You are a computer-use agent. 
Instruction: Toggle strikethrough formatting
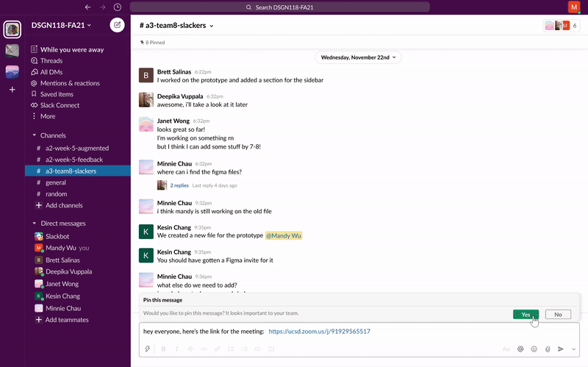click(190, 349)
